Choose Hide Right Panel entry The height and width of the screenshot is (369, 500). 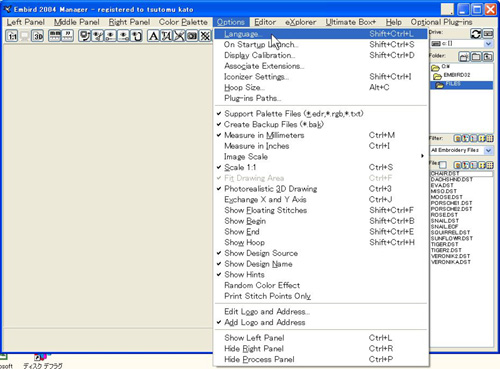tap(320, 349)
